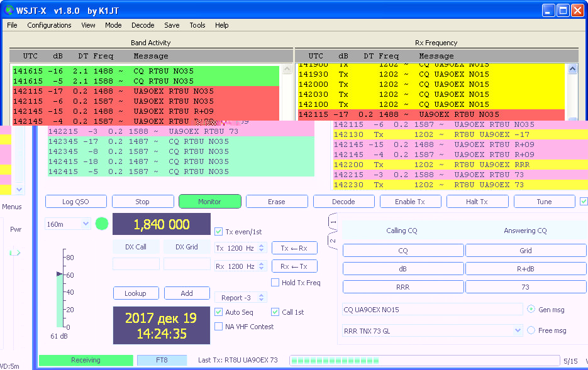Image resolution: width=588 pixels, height=370 pixels.
Task: Switch to message tab 1
Action: tap(333, 224)
